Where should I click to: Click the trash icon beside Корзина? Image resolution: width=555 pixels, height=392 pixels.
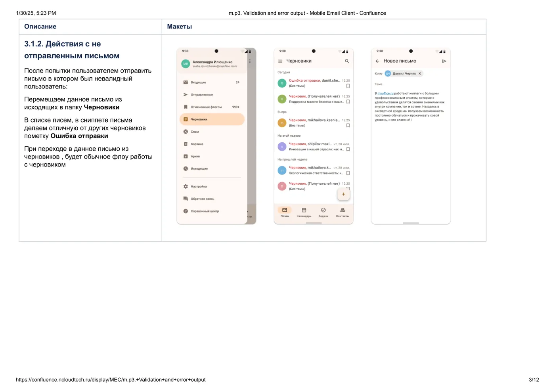[x=186, y=144]
